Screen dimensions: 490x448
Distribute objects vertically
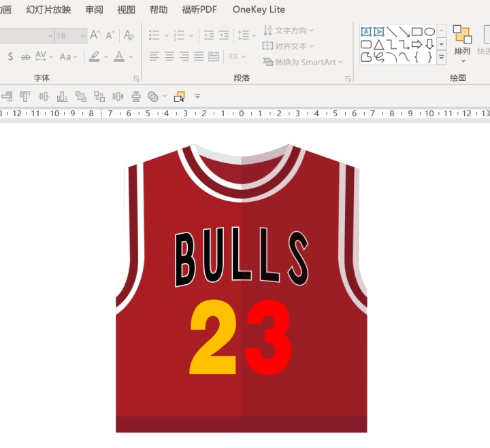(136, 96)
